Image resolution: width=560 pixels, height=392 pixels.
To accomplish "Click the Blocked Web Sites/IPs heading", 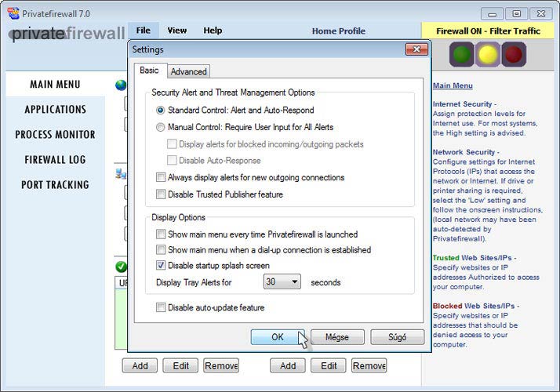I will [476, 306].
